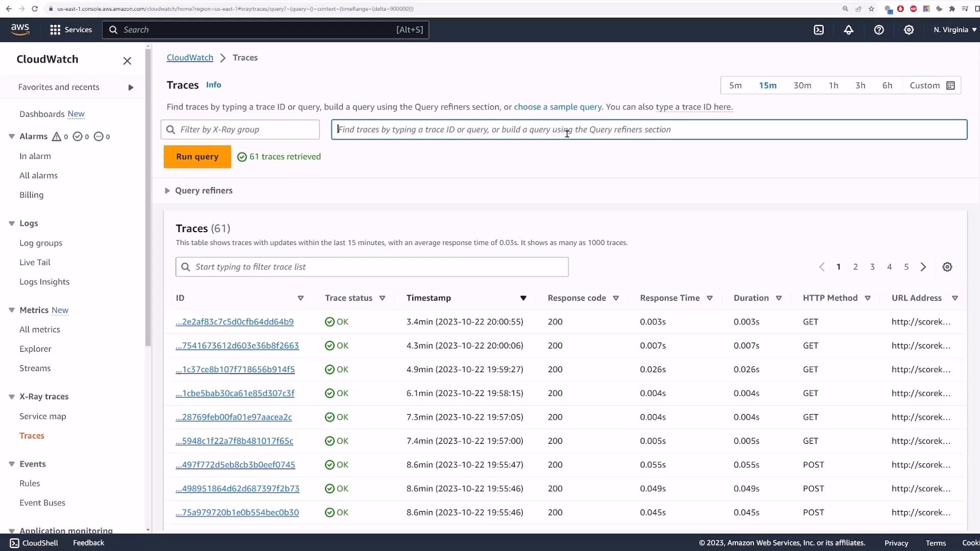Reload the browser page
The height and width of the screenshot is (551, 980).
(35, 9)
